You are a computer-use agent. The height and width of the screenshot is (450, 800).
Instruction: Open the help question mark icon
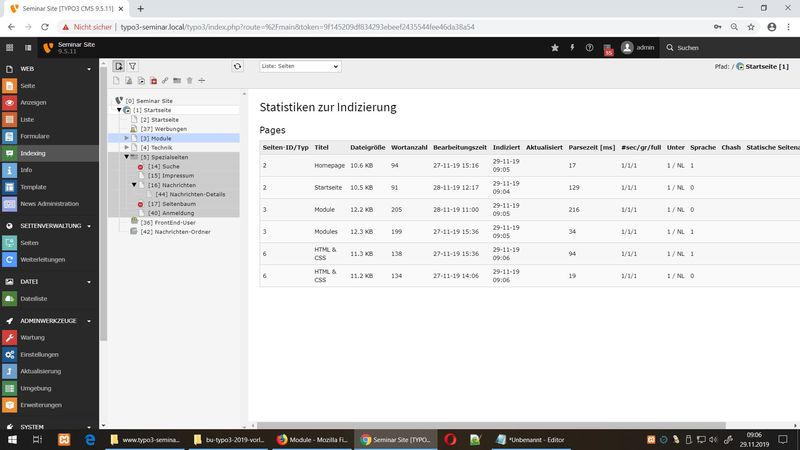pos(589,47)
